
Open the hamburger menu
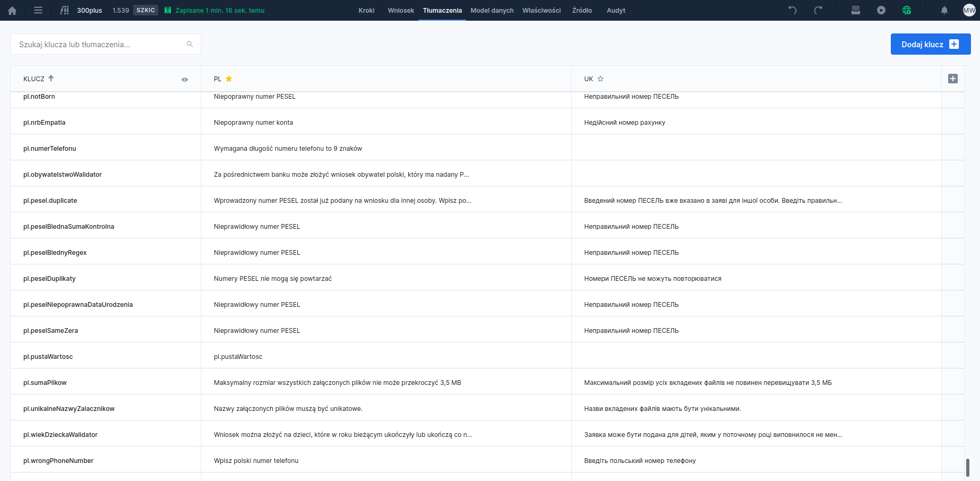tap(38, 10)
